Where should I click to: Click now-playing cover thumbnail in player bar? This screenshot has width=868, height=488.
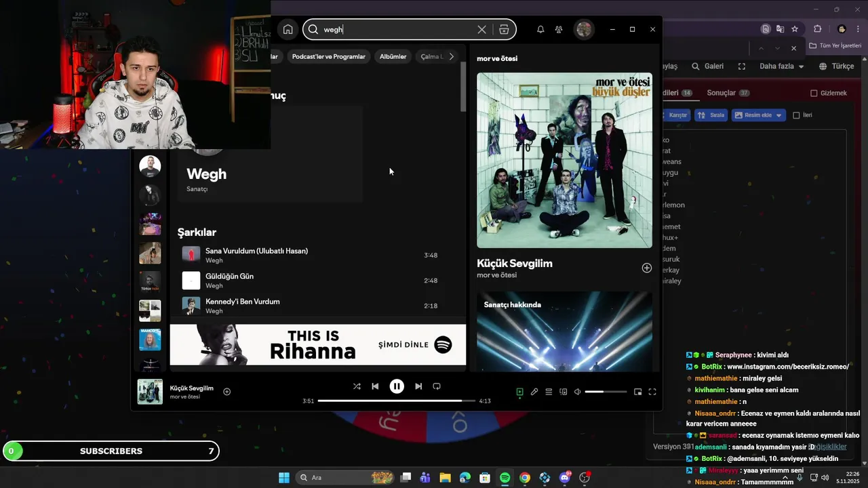tap(150, 392)
